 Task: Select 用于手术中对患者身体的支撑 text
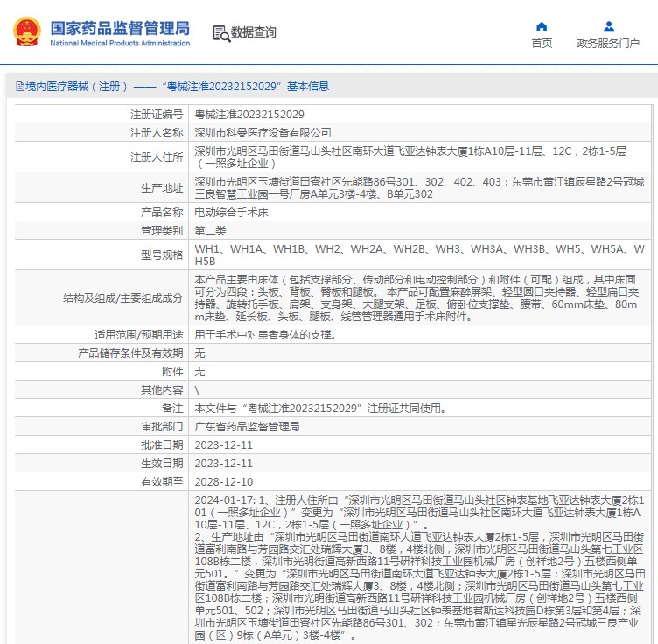click(265, 335)
